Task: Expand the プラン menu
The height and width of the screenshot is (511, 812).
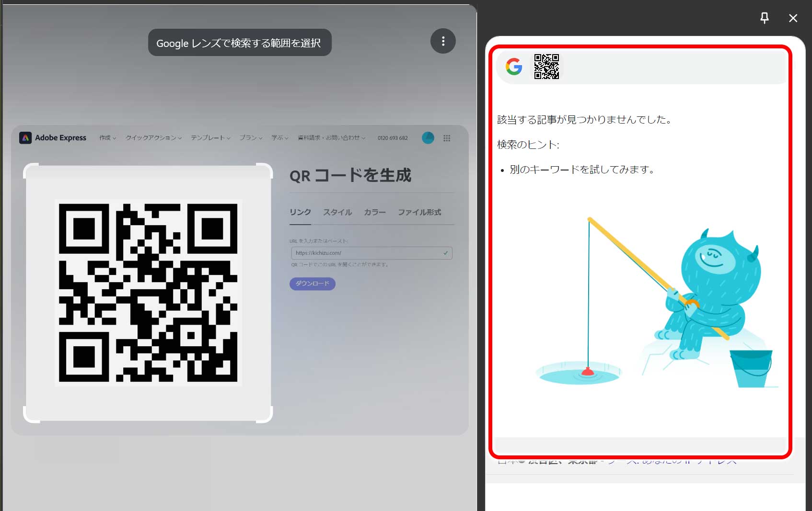Action: (251, 138)
